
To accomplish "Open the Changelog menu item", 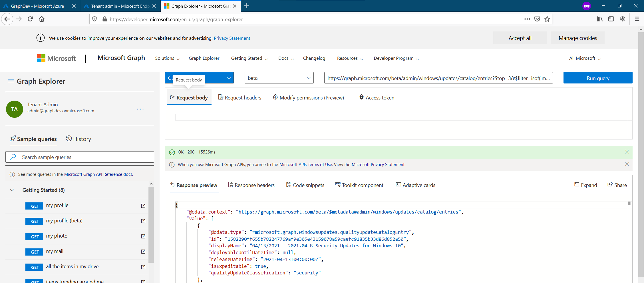I will (314, 58).
